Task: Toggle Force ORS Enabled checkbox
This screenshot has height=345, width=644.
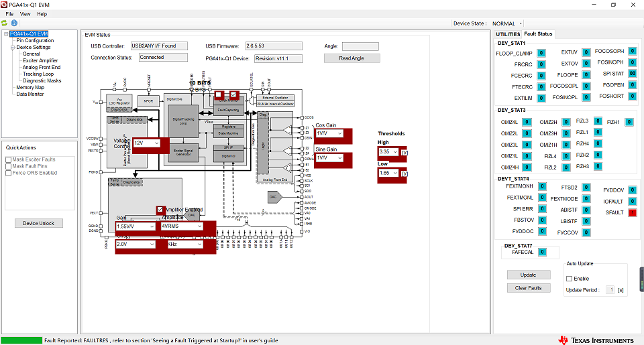Action: [x=8, y=173]
